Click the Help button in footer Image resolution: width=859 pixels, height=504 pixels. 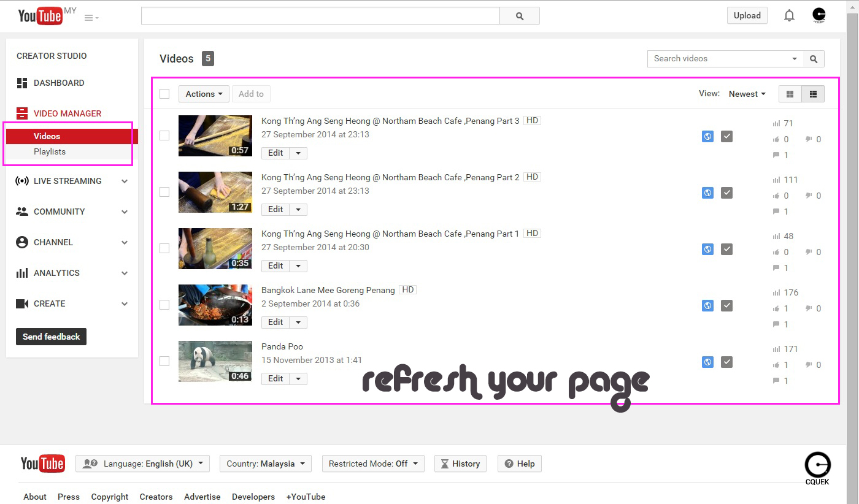[x=520, y=464]
